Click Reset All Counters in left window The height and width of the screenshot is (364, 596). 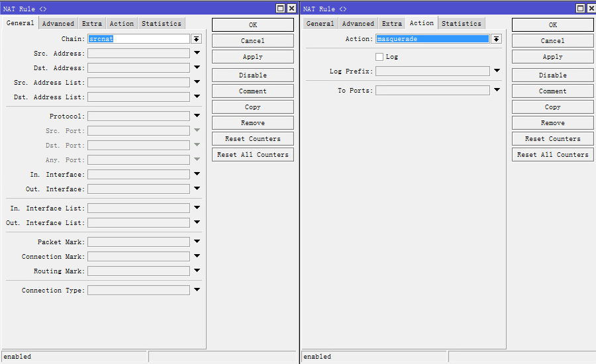252,155
